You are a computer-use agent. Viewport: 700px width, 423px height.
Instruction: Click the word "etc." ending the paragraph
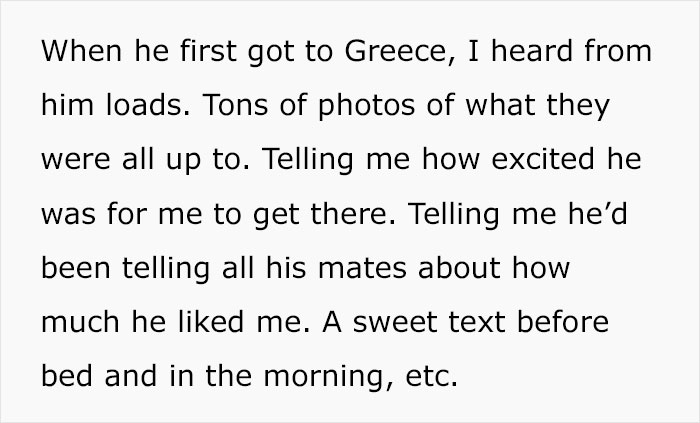click(432, 376)
